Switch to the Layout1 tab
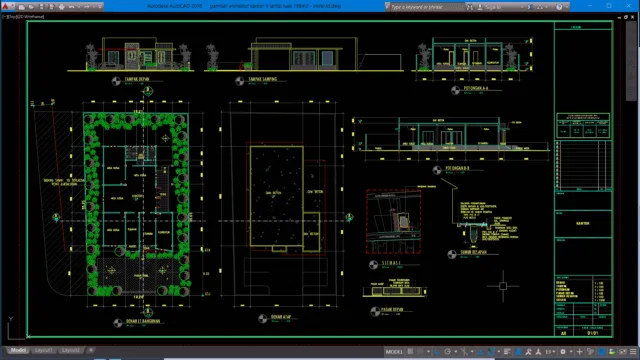This screenshot has height=360, width=640. (x=44, y=350)
